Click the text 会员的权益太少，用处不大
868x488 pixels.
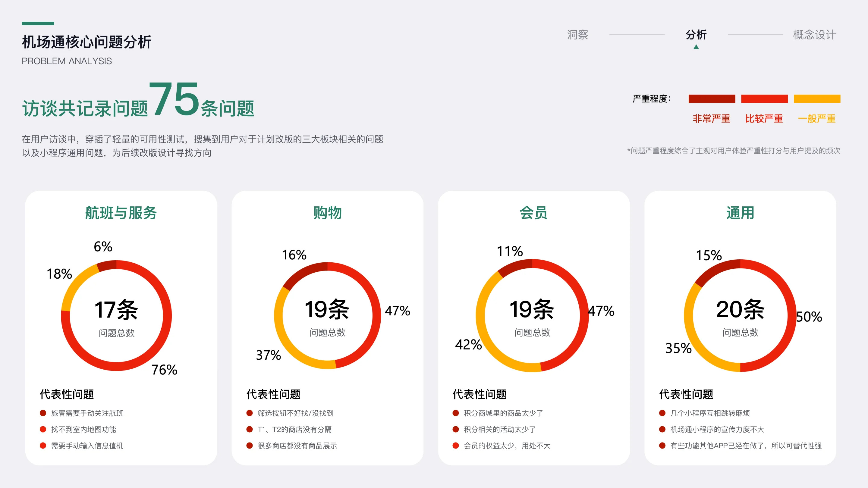pos(507,446)
